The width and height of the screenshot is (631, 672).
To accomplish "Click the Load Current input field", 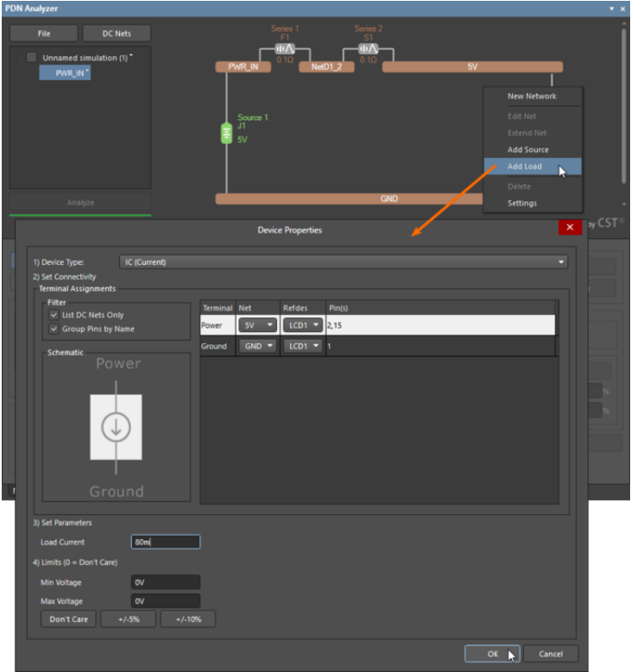I will [x=166, y=542].
